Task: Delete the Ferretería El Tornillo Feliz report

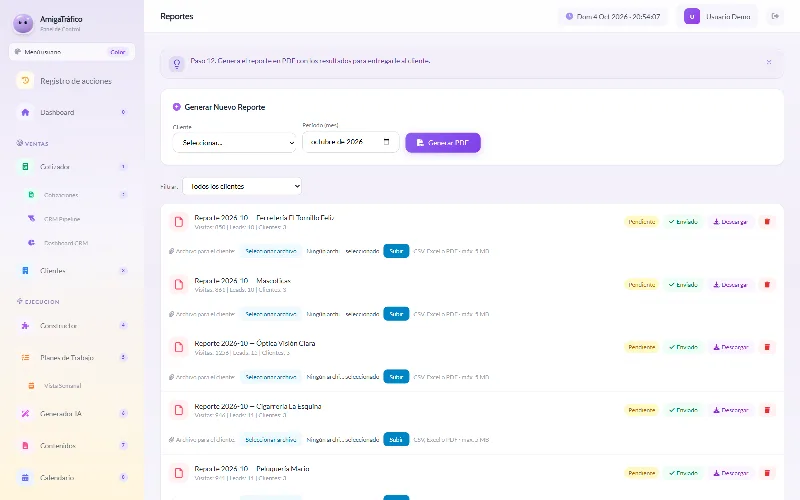Action: point(766,221)
